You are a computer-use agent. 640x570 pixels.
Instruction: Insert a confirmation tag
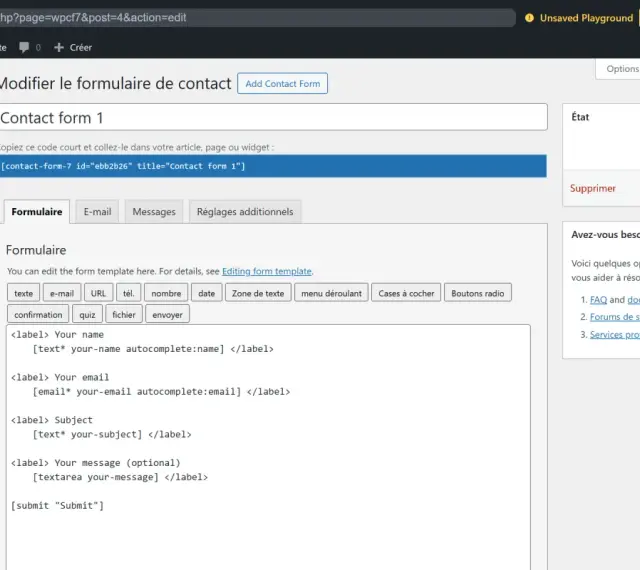[38, 314]
